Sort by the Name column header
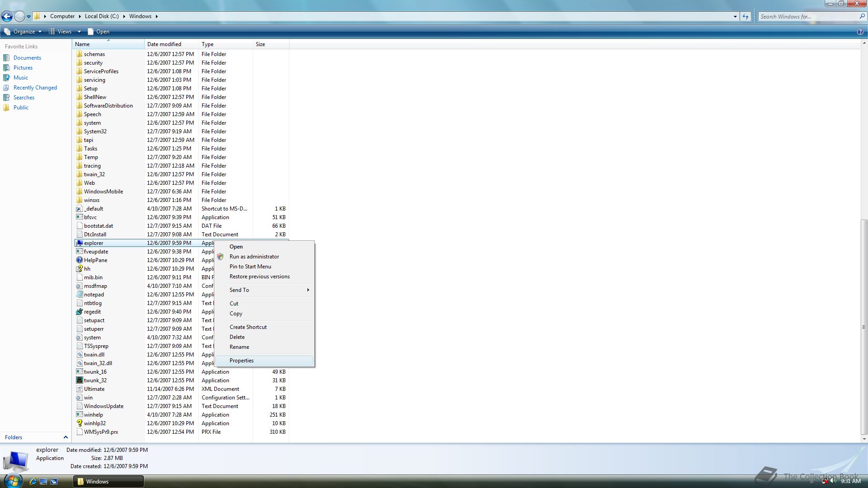 click(108, 44)
